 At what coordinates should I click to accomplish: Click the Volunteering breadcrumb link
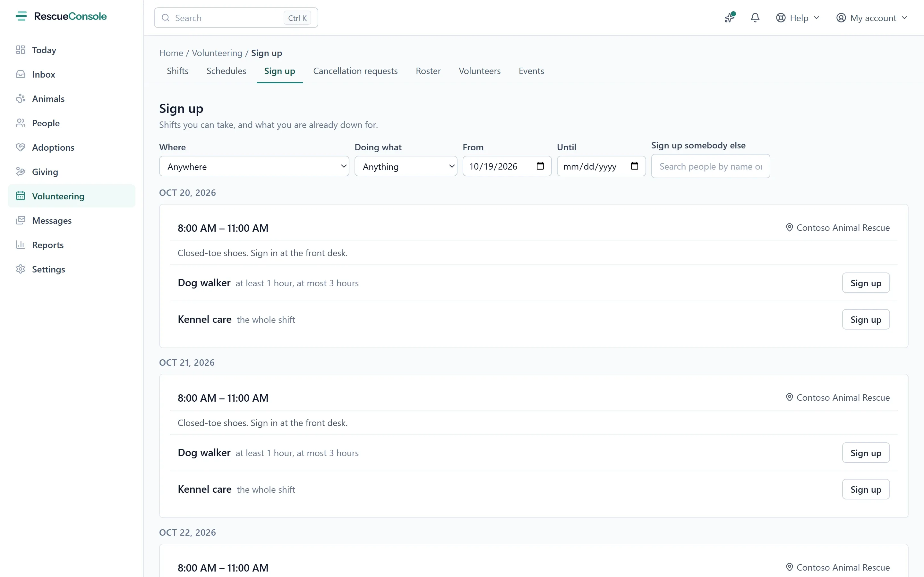(x=217, y=53)
